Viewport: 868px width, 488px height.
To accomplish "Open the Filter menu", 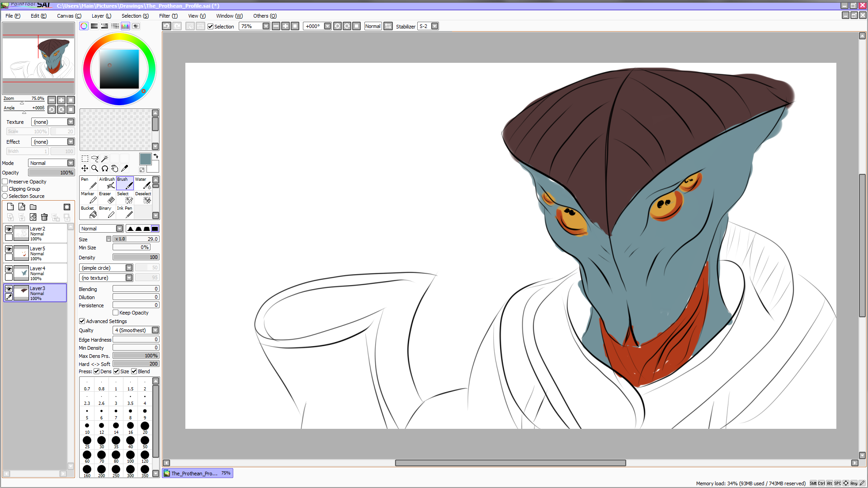I will (x=168, y=16).
